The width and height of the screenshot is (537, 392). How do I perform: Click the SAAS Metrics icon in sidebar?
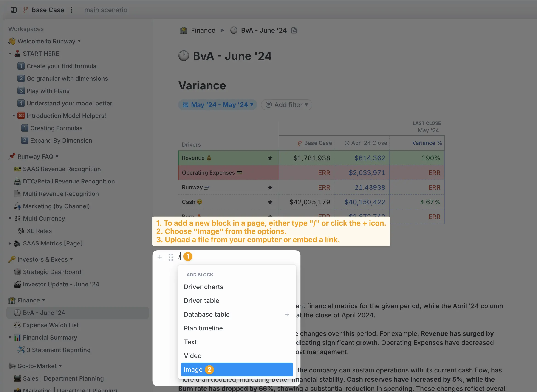click(17, 243)
